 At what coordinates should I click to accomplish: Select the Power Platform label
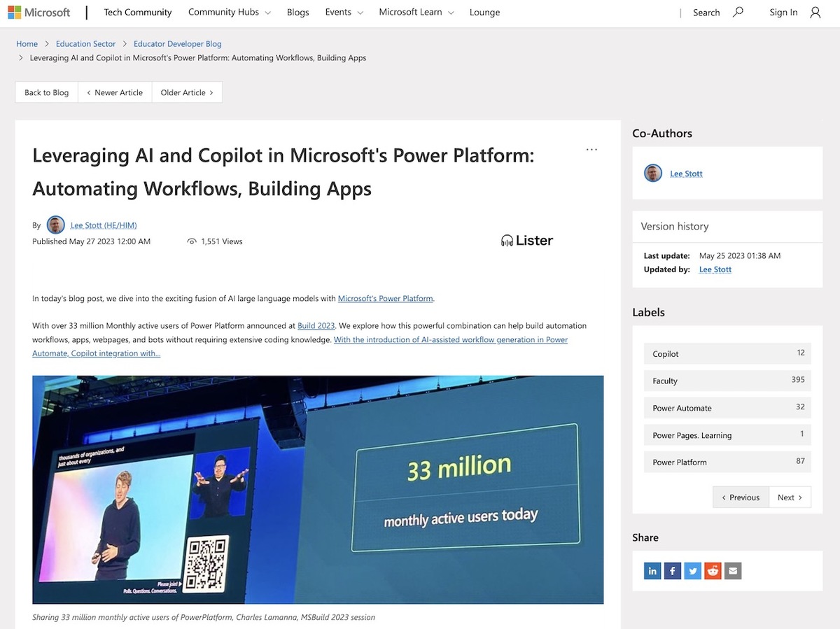[x=727, y=462]
